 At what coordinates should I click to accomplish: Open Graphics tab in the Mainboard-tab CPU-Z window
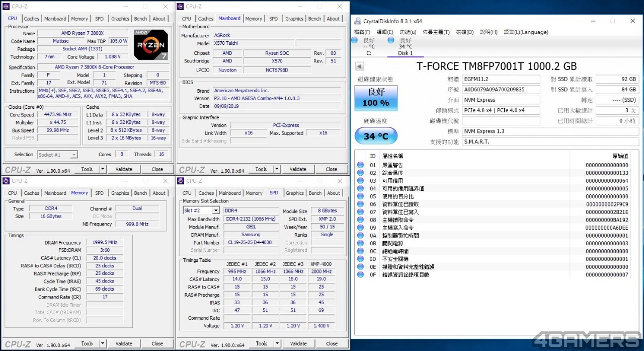click(294, 19)
